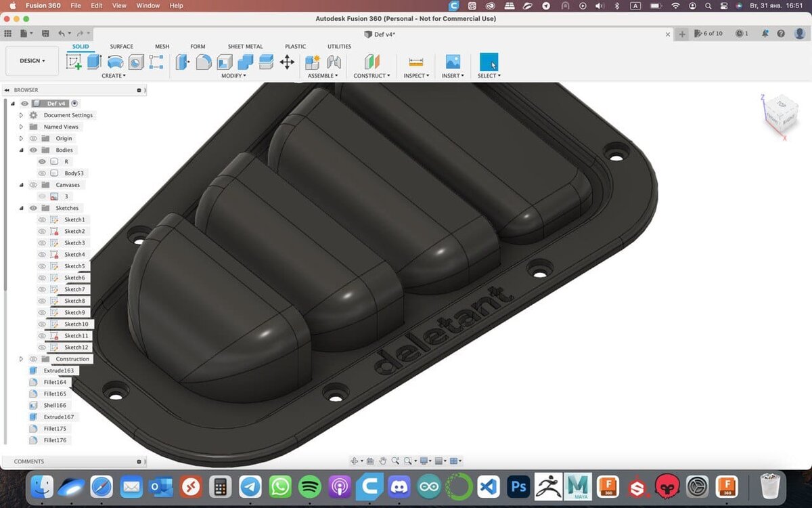This screenshot has height=508, width=812.
Task: Open the notifications bell icon
Action: [765, 33]
